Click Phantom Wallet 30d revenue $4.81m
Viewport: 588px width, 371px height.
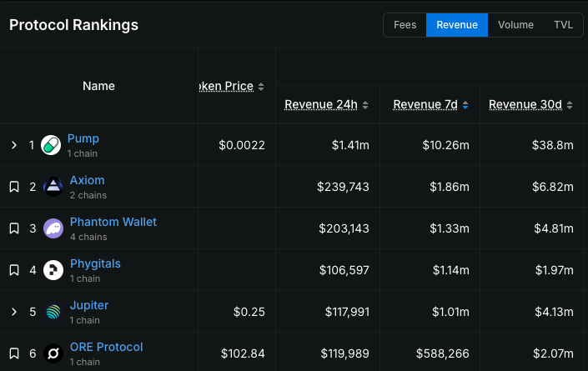point(554,228)
